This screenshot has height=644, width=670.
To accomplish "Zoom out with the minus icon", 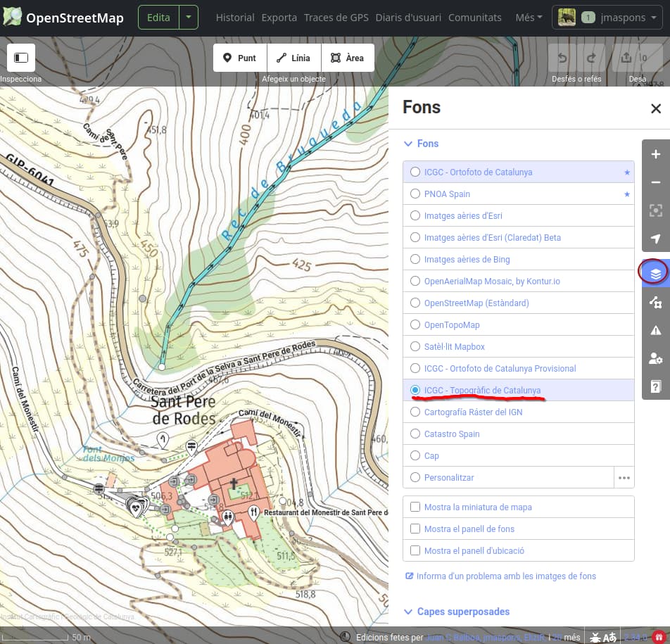I will coord(656,182).
